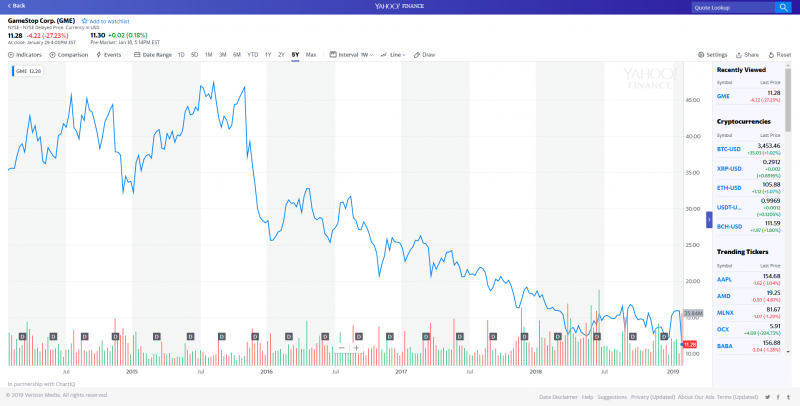Open the BABA trending ticker
The height and width of the screenshot is (406, 800).
point(724,346)
